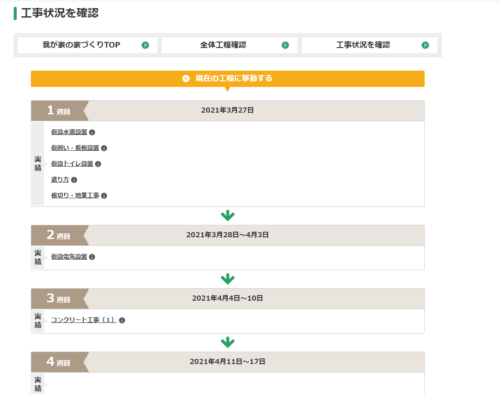Click info icon beside 根切り・地業工事
The height and width of the screenshot is (394, 500).
pyautogui.click(x=104, y=196)
